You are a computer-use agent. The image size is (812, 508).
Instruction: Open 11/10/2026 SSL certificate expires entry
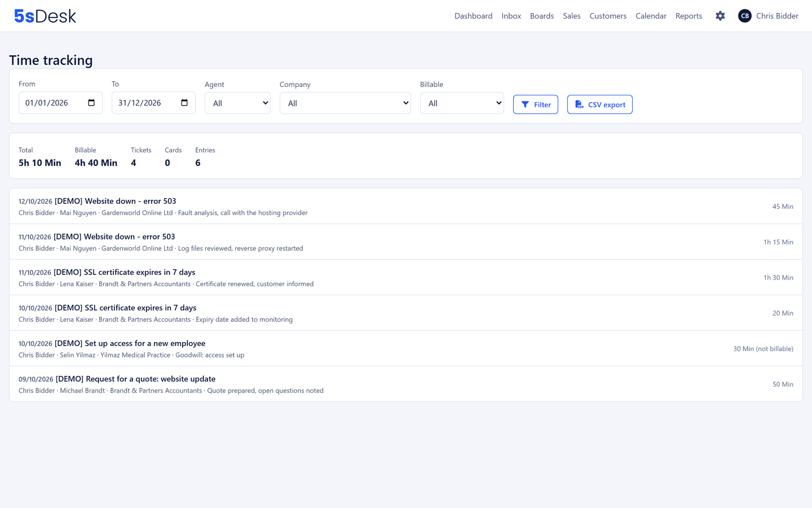click(406, 278)
